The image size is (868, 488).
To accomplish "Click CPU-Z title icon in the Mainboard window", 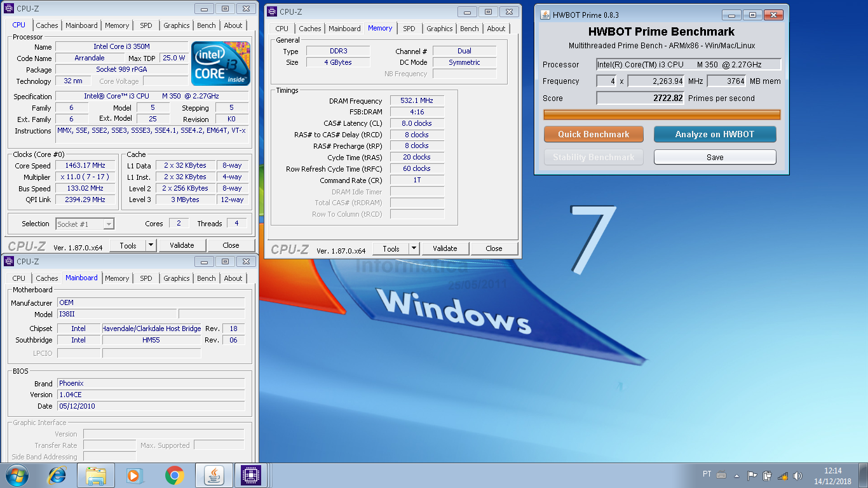I will coord(9,261).
